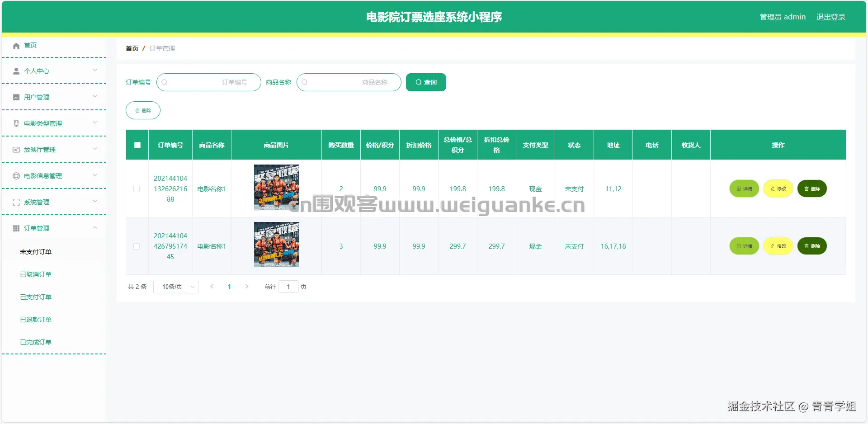
Task: Go to next page with the right arrow
Action: point(246,287)
